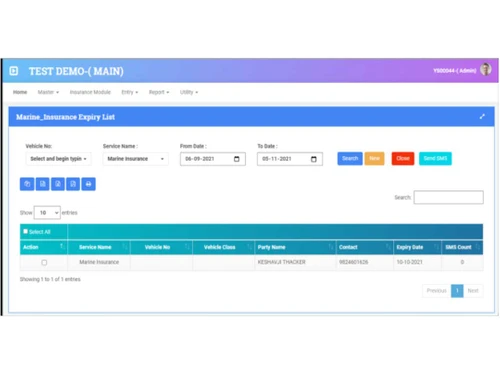The image size is (500, 375).
Task: Expand the Utility menu
Action: (x=189, y=92)
